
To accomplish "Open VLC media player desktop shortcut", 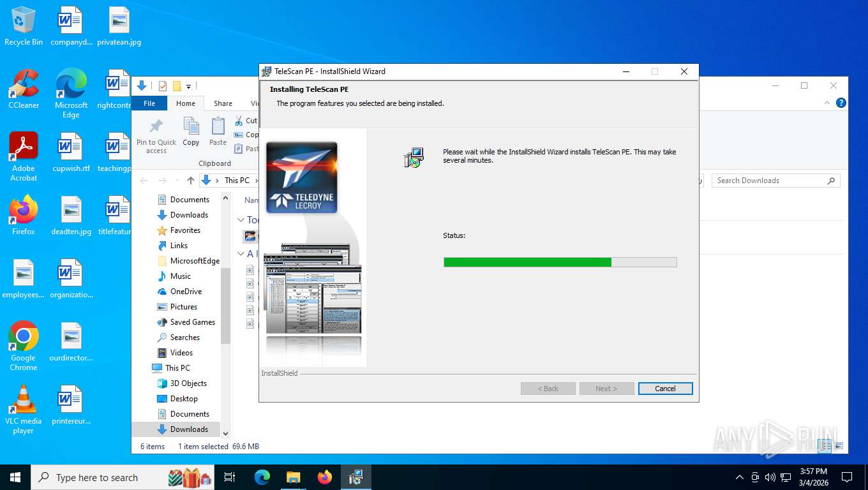I will coord(24,410).
